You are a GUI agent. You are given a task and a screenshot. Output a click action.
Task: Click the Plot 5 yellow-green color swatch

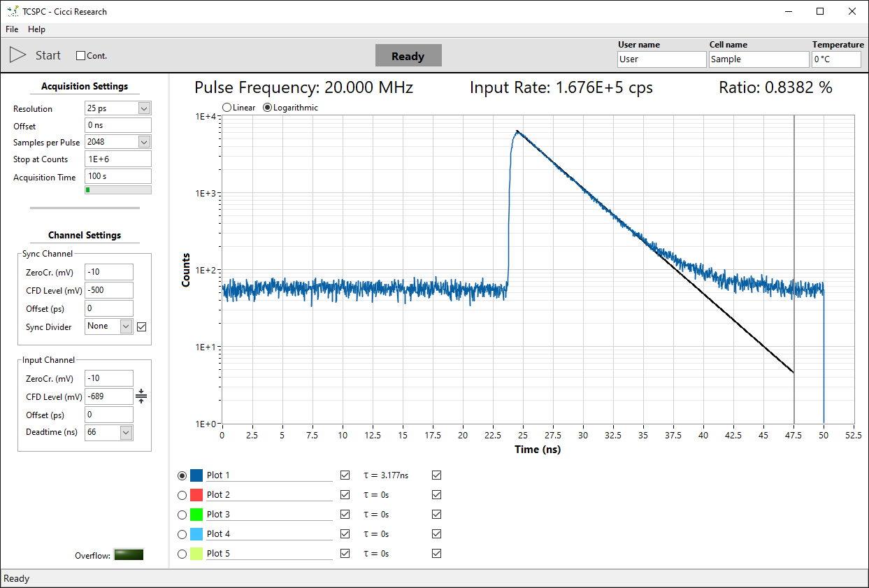coord(196,554)
